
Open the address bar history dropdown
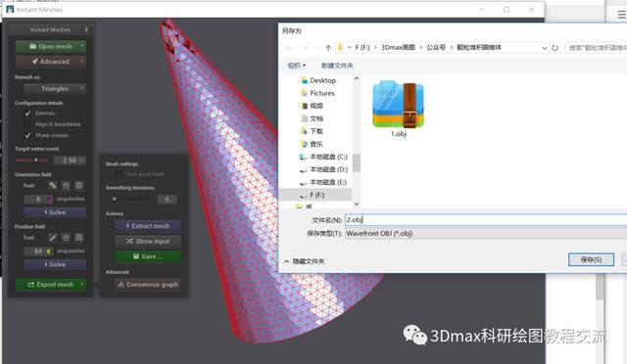pyautogui.click(x=545, y=48)
